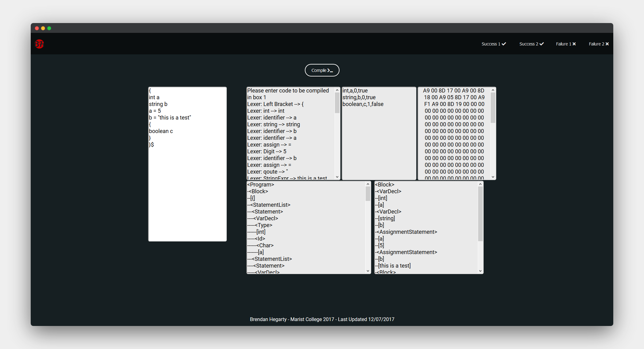Load the Success 1 test case
The width and height of the screenshot is (644, 349).
(493, 44)
